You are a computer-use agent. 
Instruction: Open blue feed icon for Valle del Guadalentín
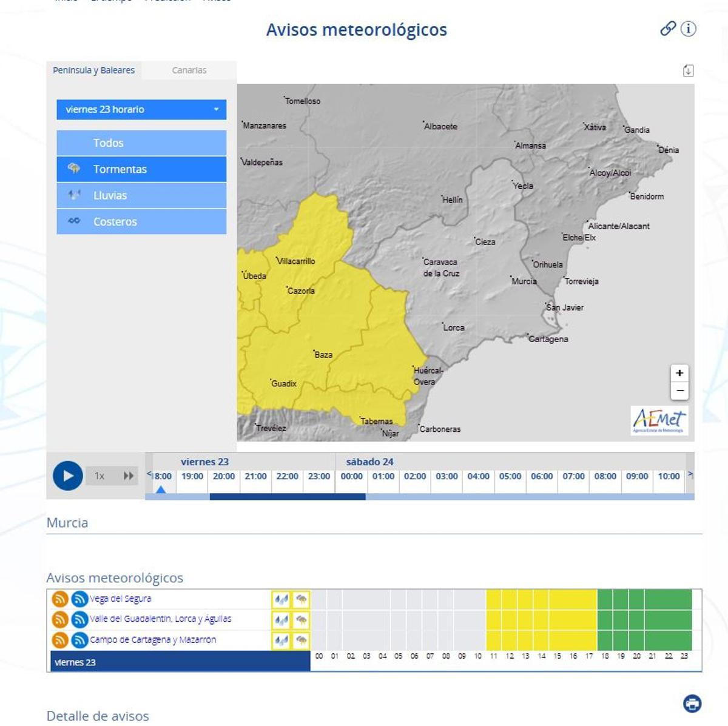pos(79,620)
